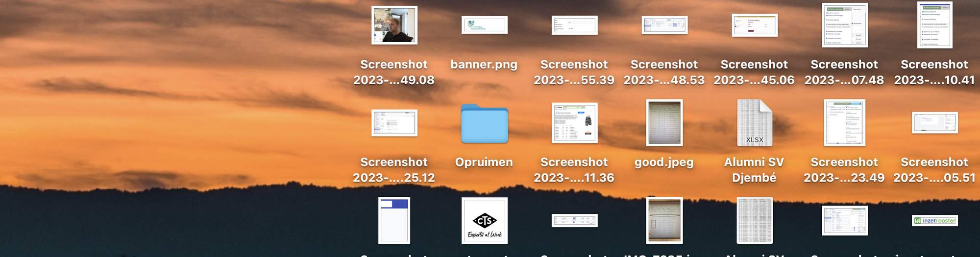Viewport: 980px width, 257px height.
Task: Click the Screenshot 2023-....11.36 thumbnail
Action: (574, 123)
